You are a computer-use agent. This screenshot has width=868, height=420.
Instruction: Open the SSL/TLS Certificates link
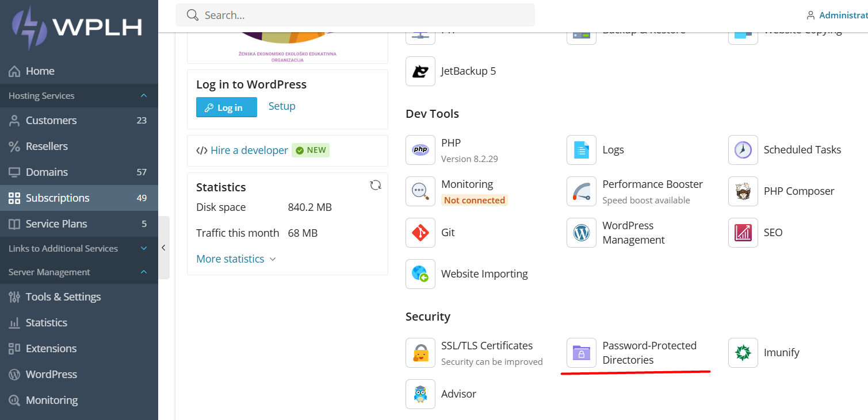pyautogui.click(x=487, y=346)
